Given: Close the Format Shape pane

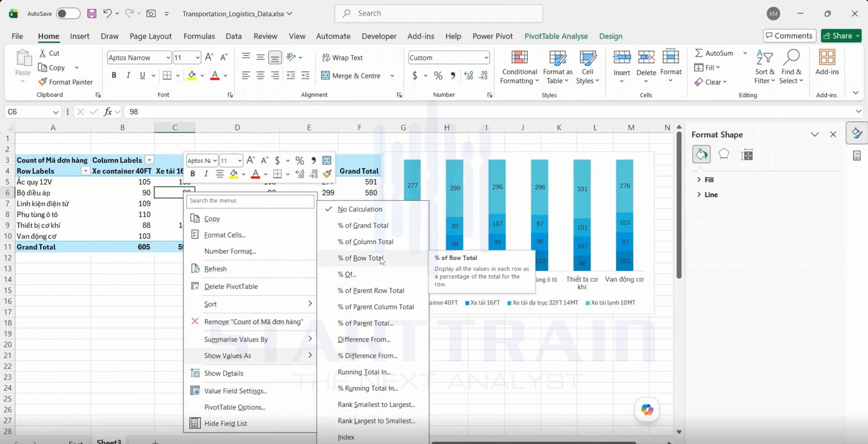Looking at the screenshot, I should 833,134.
